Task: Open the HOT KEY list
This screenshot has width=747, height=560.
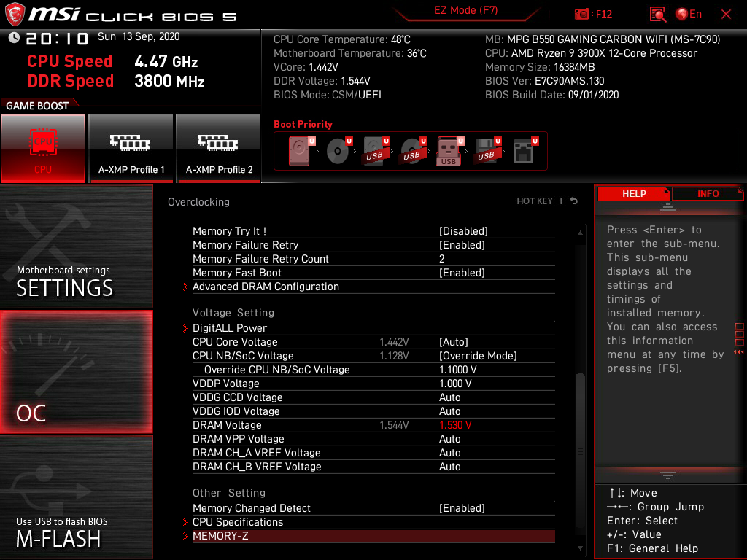Action: (x=535, y=201)
